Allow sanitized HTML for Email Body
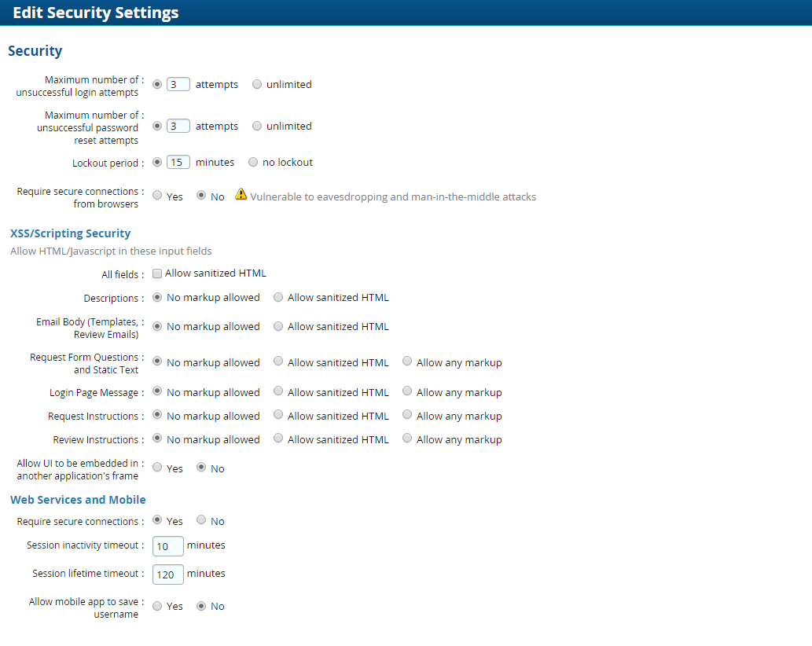This screenshot has width=812, height=646. coord(278,326)
